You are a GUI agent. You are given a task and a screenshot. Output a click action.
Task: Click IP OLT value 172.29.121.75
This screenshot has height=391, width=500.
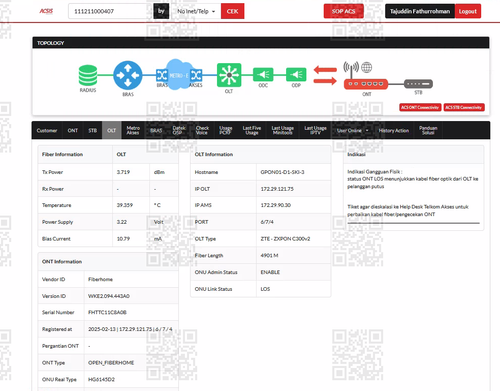point(277,189)
